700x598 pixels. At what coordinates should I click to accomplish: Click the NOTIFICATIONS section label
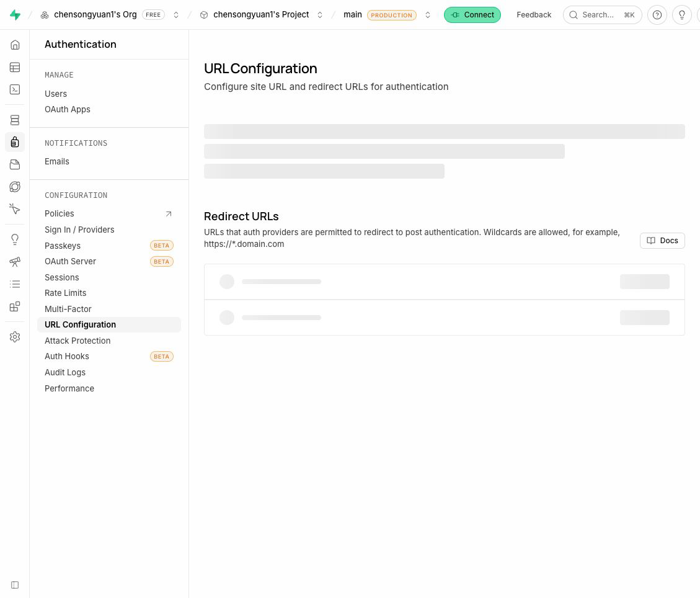[x=76, y=143]
